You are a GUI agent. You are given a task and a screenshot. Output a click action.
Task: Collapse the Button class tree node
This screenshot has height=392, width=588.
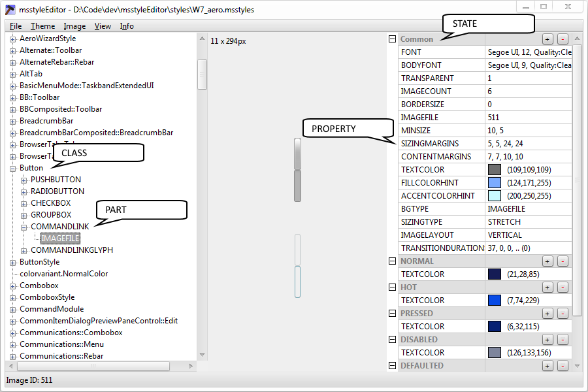click(x=12, y=168)
